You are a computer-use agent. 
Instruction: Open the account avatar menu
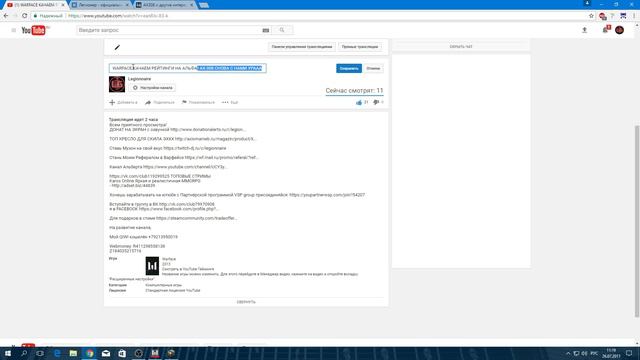[x=620, y=30]
